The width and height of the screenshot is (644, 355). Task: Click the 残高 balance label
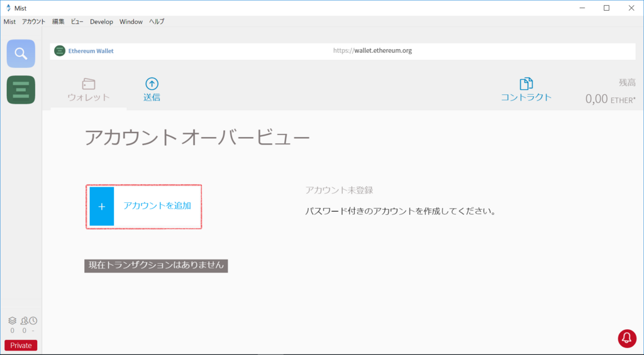click(x=627, y=82)
